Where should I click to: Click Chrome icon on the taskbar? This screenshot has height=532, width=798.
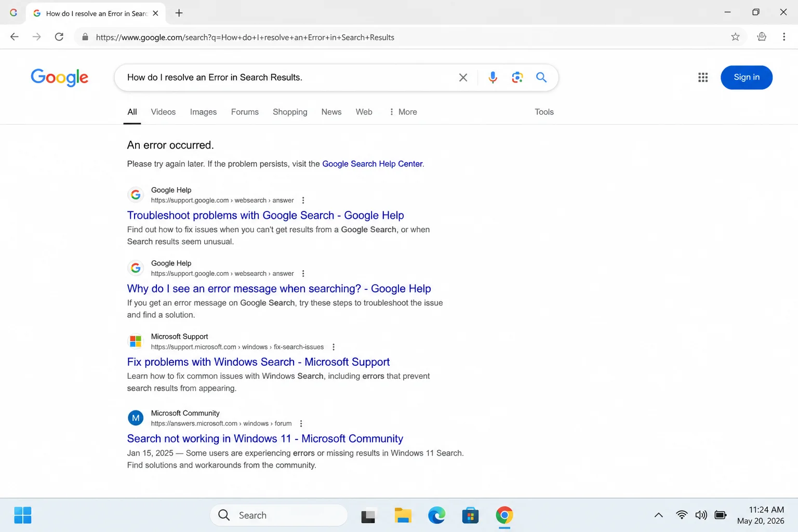click(504, 515)
